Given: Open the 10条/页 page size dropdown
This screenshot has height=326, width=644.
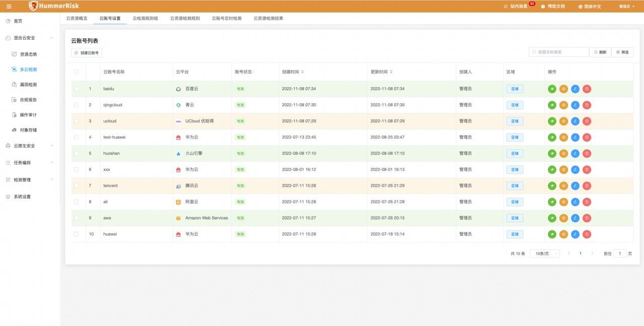Looking at the screenshot, I should [x=545, y=253].
